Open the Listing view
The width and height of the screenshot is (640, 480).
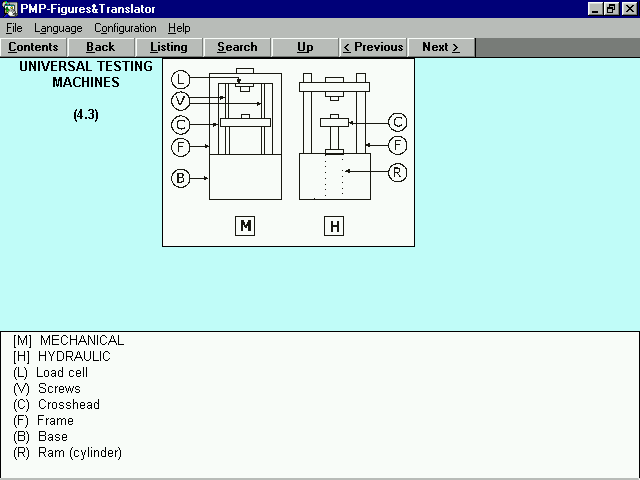(169, 47)
